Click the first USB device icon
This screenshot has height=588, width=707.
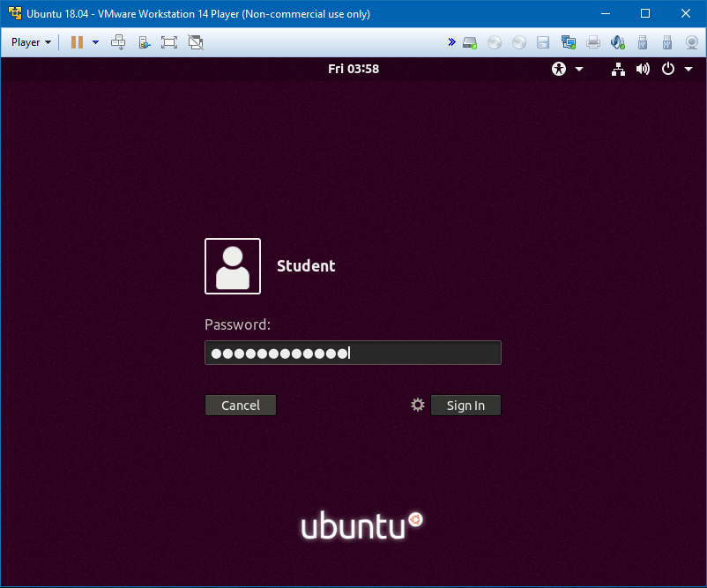643,43
